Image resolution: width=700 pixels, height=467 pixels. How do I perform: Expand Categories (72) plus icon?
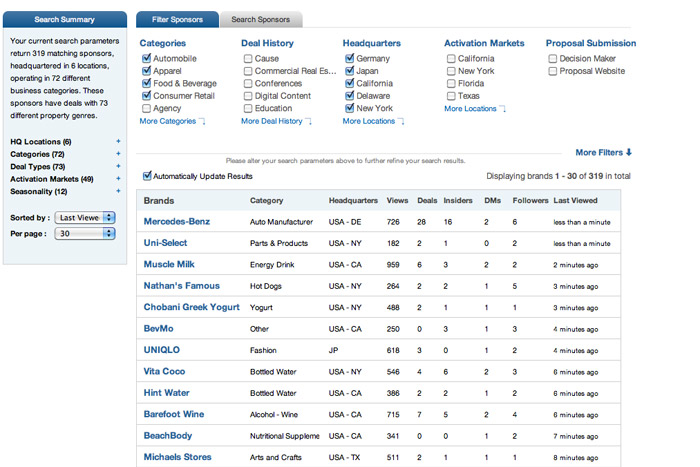118,154
